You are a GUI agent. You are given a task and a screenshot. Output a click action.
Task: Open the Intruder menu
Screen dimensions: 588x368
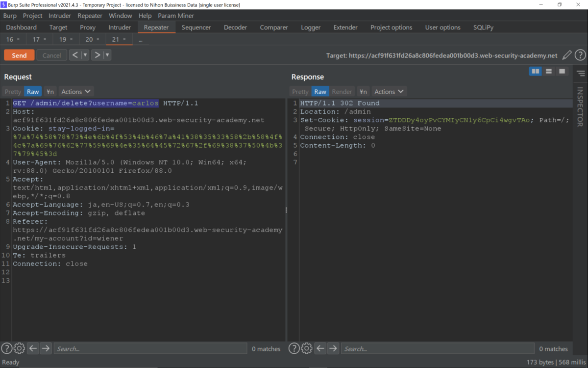tap(60, 16)
